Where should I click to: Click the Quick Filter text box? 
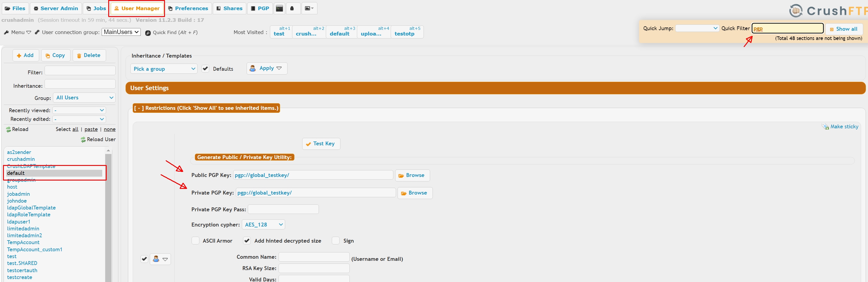click(788, 28)
